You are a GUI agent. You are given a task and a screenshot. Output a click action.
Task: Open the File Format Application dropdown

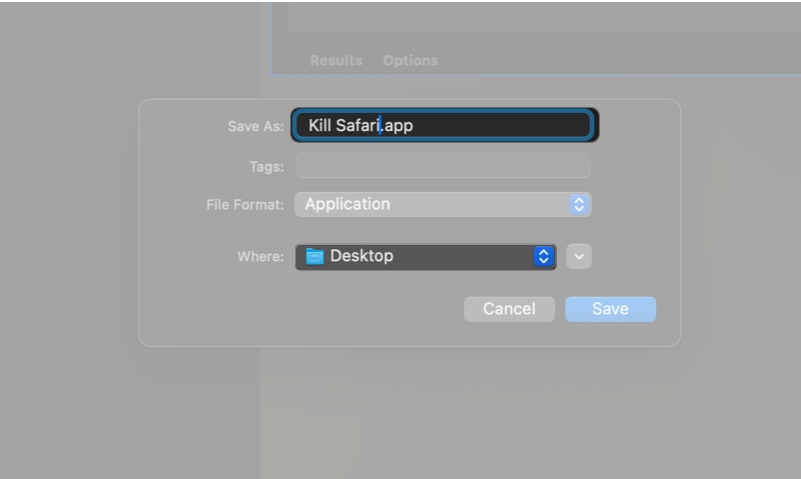443,204
